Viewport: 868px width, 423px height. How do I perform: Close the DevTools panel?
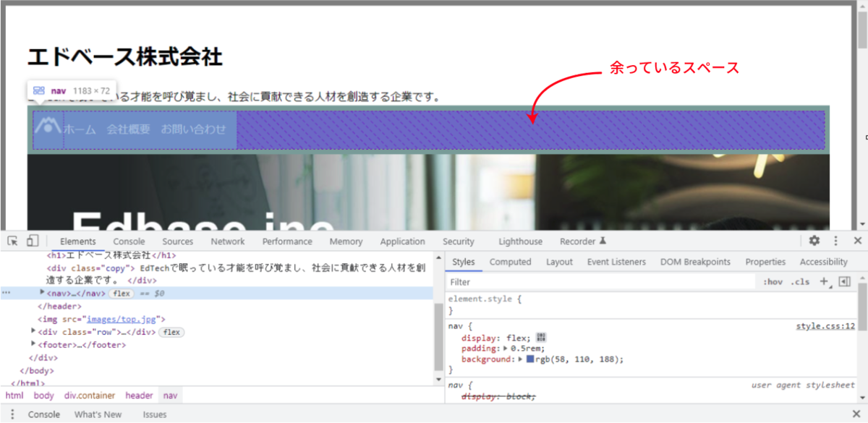pos(857,241)
